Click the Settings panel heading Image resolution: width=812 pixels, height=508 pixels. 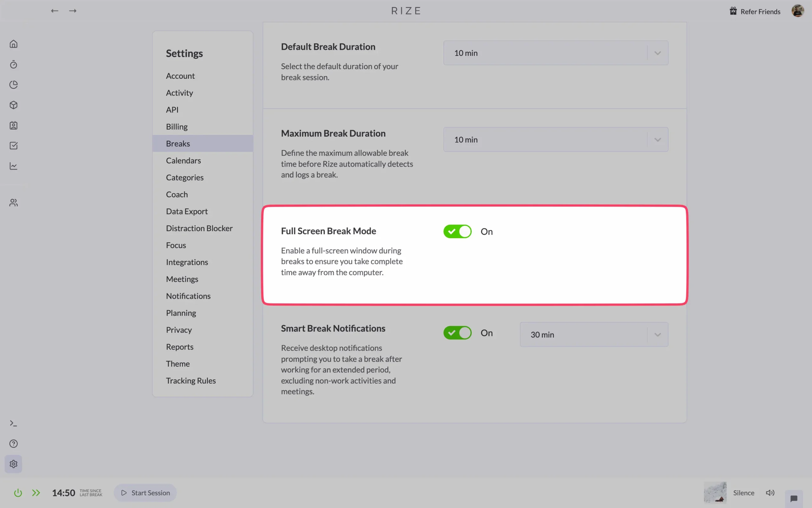(184, 53)
